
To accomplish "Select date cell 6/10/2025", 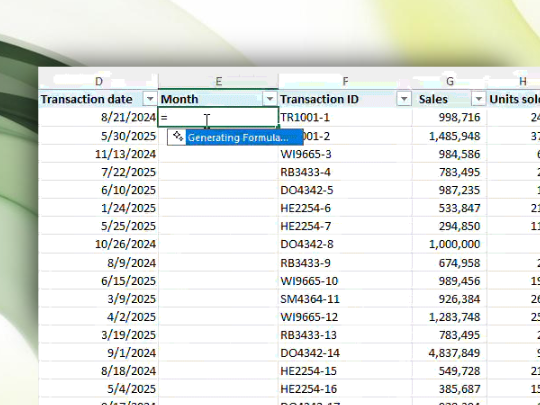I will click(98, 190).
